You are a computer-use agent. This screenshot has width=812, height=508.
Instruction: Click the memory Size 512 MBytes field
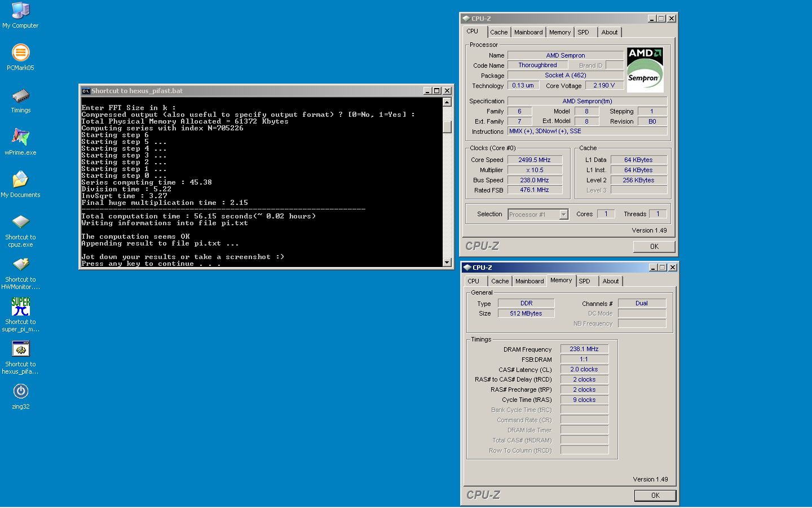click(526, 313)
